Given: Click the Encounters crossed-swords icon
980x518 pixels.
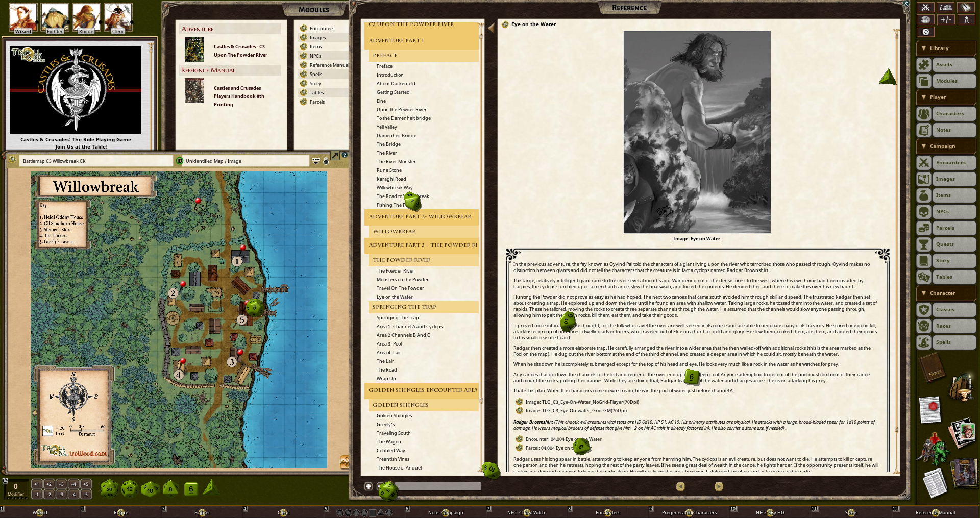Looking at the screenshot, I should click(x=924, y=163).
